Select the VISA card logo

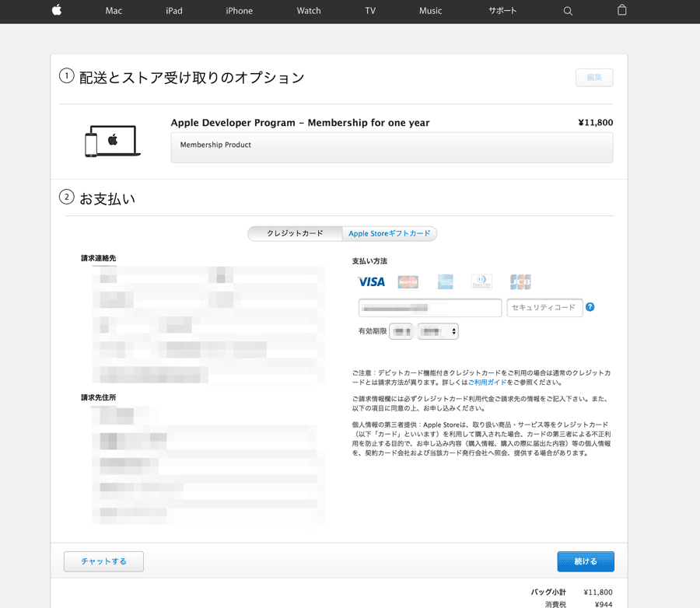[372, 281]
